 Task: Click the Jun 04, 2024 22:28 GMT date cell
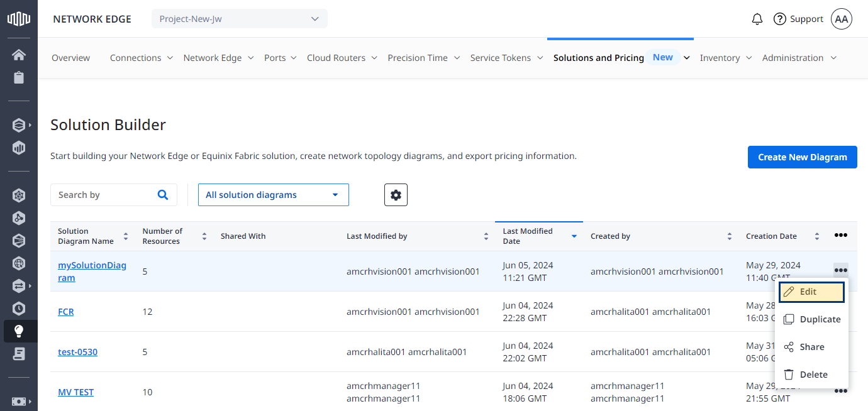pos(528,312)
